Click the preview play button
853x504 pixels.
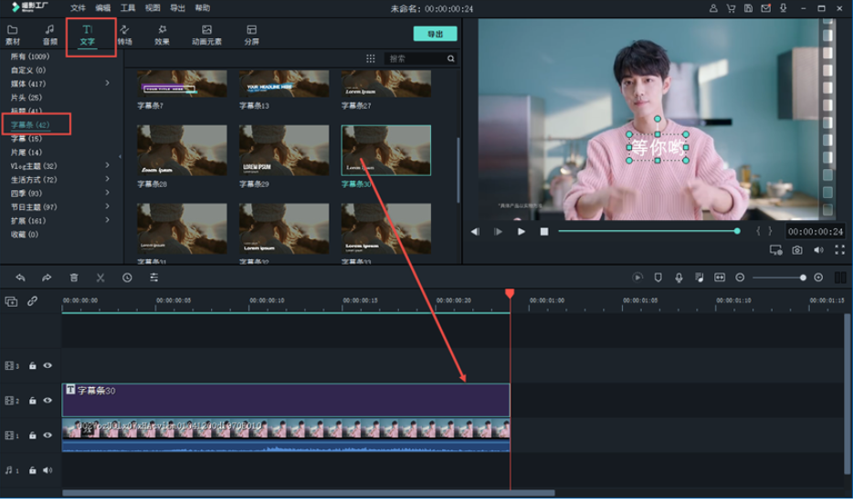pos(521,232)
